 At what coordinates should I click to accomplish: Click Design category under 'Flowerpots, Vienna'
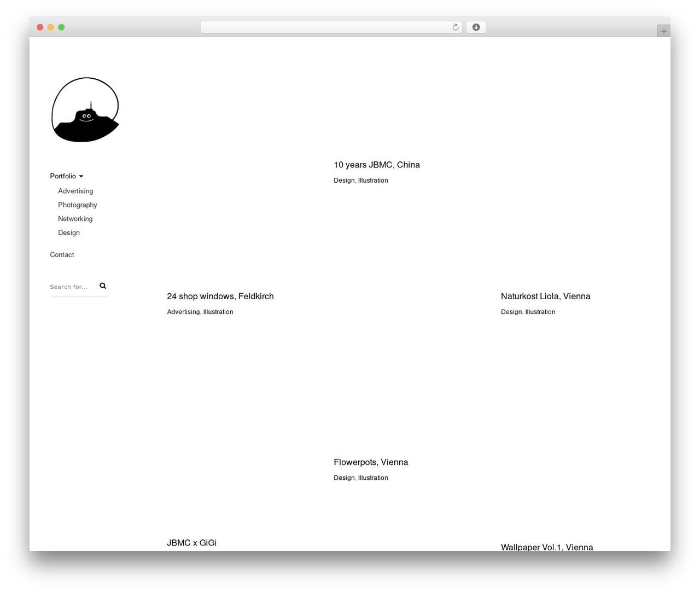tap(344, 478)
